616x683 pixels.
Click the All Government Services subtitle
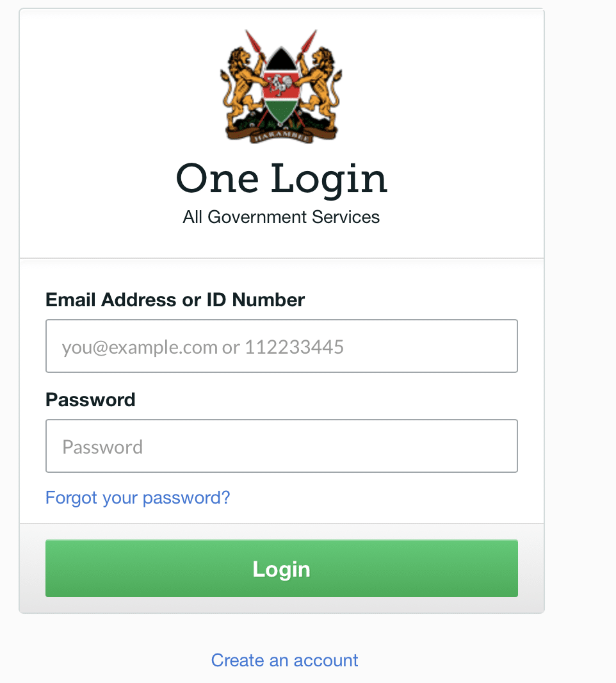pos(281,217)
